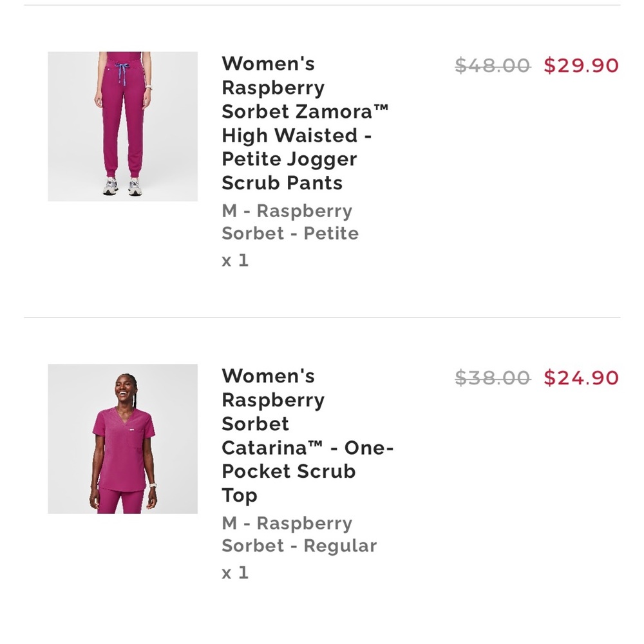Select the $24.90 sale price
This screenshot has height=644, width=644.
click(x=581, y=378)
